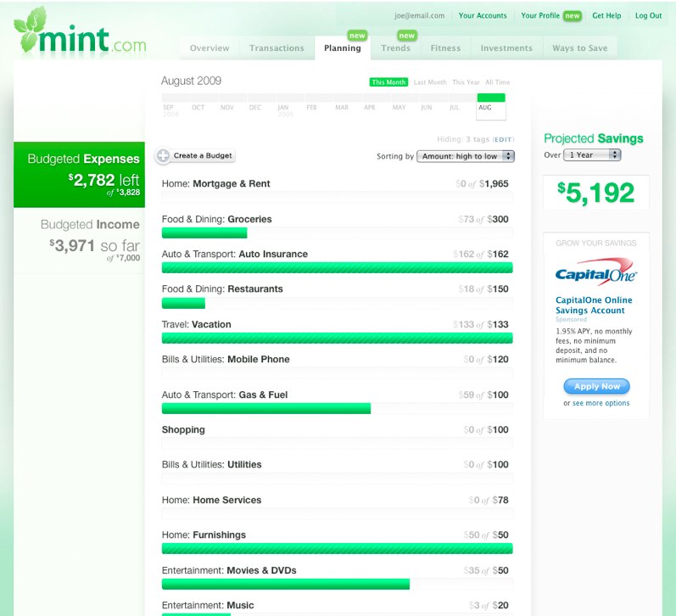Screen dimensions: 676x616
Task: Click the Shopping budget label
Action: (183, 429)
